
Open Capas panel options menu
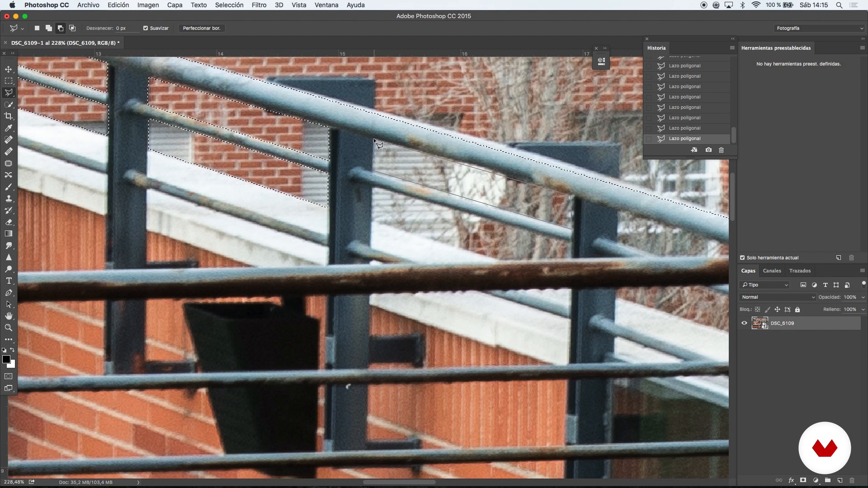point(862,271)
